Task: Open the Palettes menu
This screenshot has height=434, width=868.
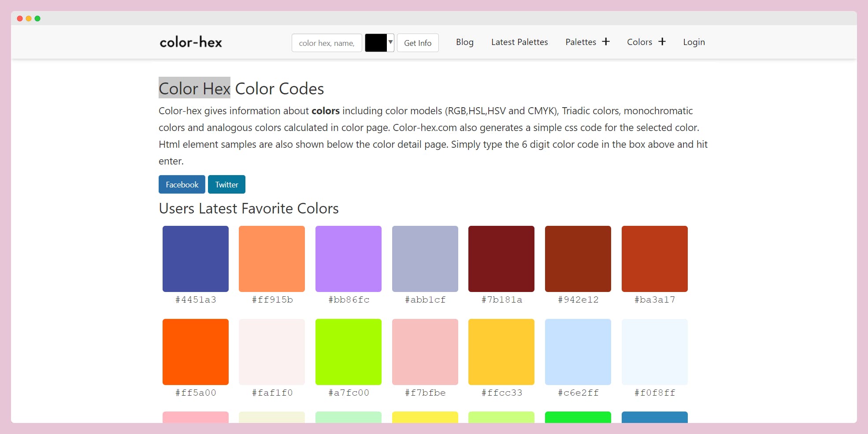Action: tap(581, 42)
